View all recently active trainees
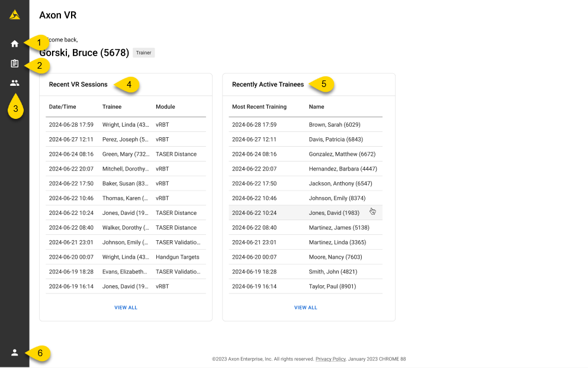The image size is (588, 368). [x=306, y=308]
